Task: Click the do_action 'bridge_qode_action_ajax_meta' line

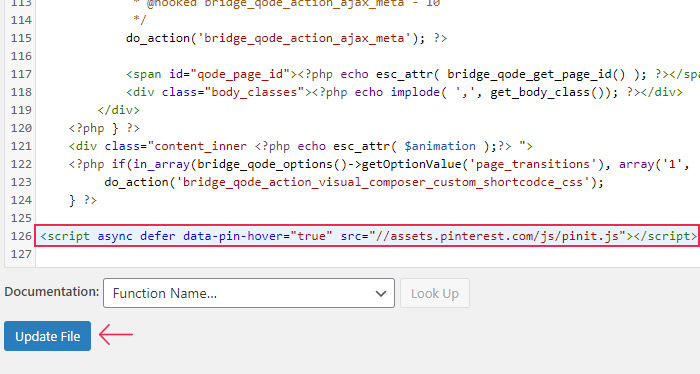Action: 286,38
